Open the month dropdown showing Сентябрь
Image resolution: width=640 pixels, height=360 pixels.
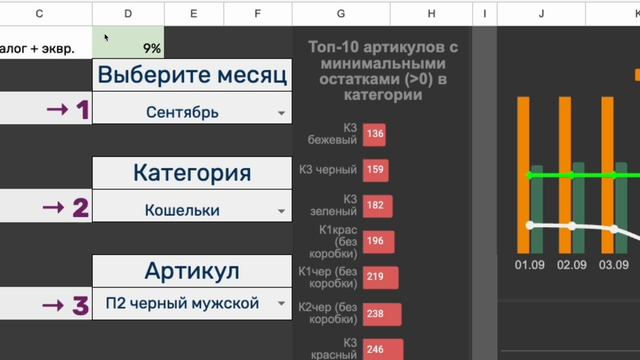[x=192, y=108]
